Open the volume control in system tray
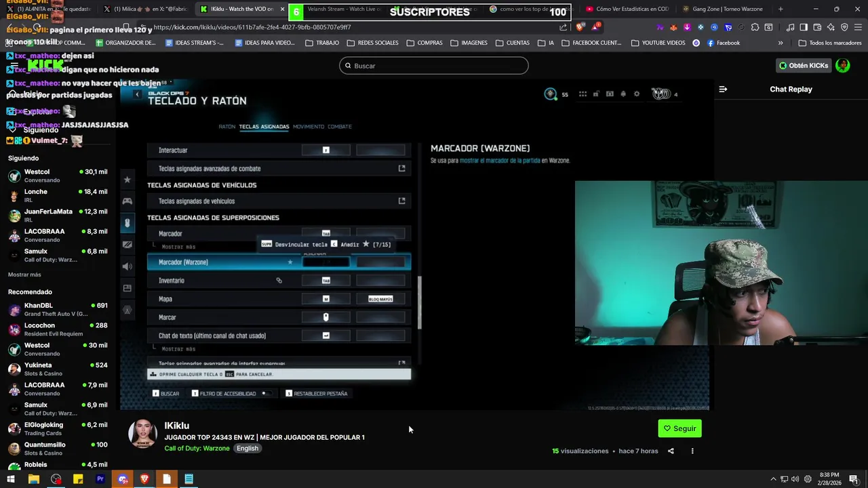This screenshot has height=488, width=868. (795, 479)
